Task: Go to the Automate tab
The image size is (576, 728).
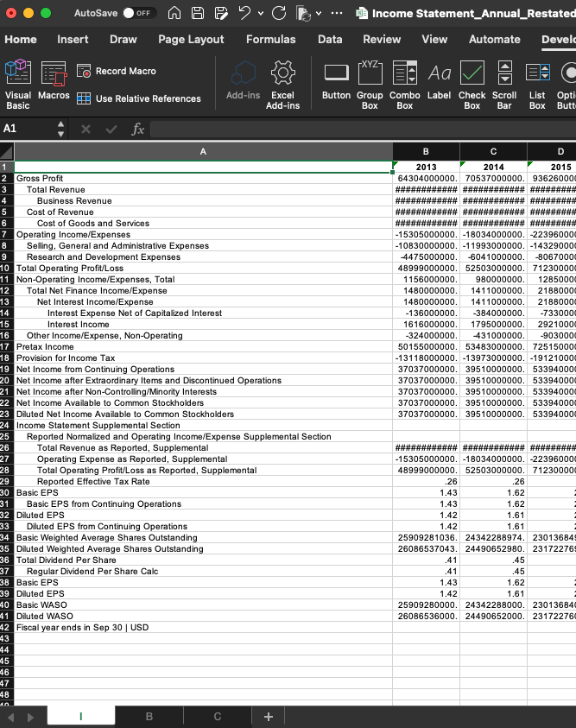Action: (494, 40)
